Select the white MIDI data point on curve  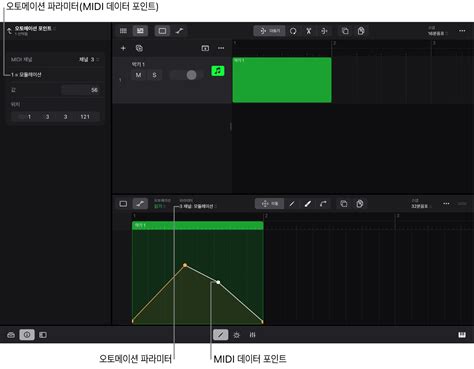(x=218, y=282)
